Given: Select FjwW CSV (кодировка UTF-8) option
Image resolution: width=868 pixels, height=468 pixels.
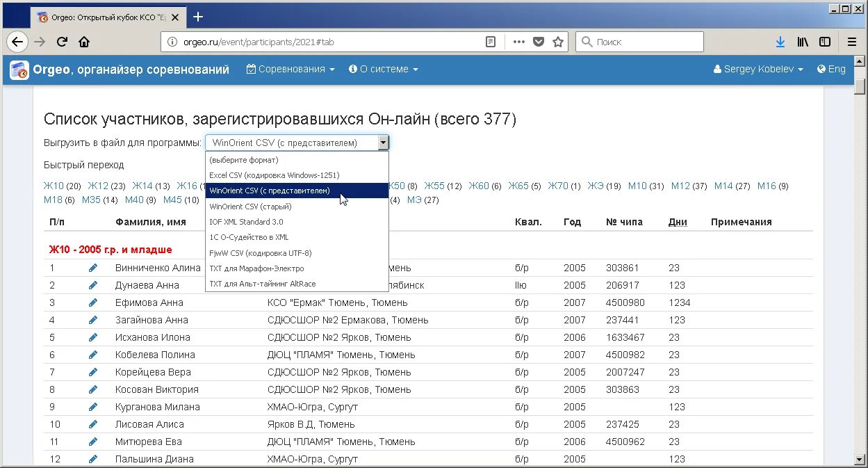Looking at the screenshot, I should (x=297, y=253).
